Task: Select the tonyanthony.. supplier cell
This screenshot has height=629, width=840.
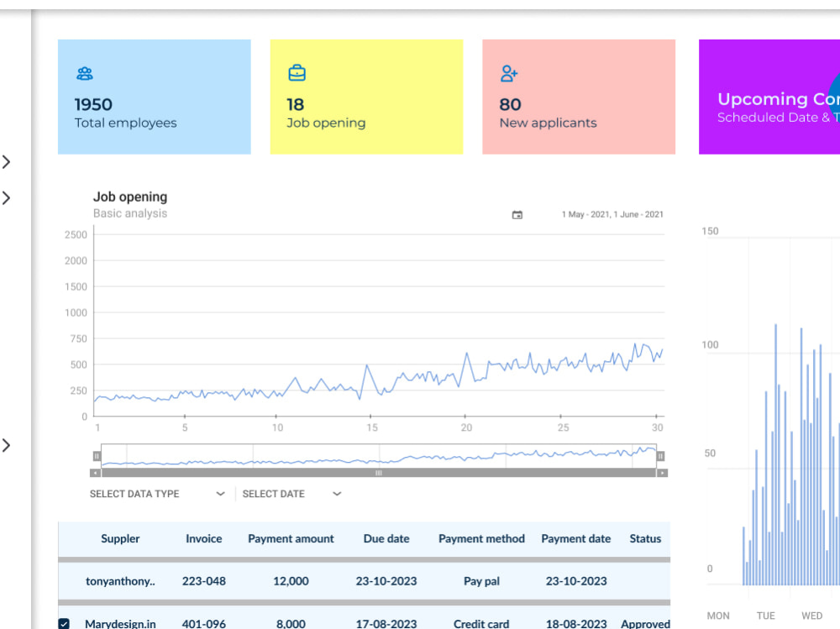Action: (x=120, y=581)
